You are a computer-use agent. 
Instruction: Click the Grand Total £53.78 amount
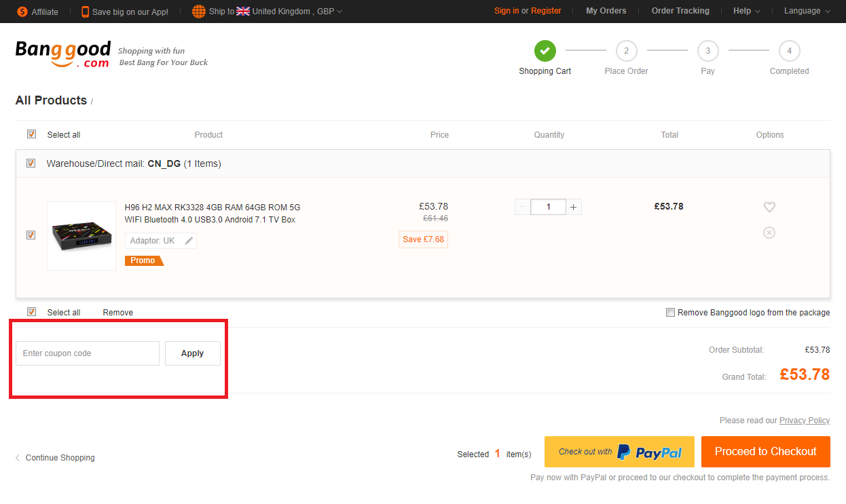pyautogui.click(x=805, y=374)
